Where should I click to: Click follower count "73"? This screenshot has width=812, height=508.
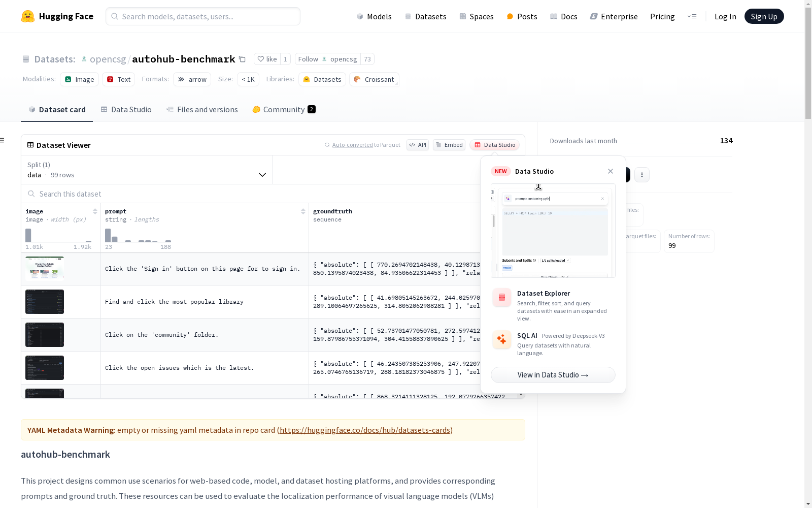[367, 59]
